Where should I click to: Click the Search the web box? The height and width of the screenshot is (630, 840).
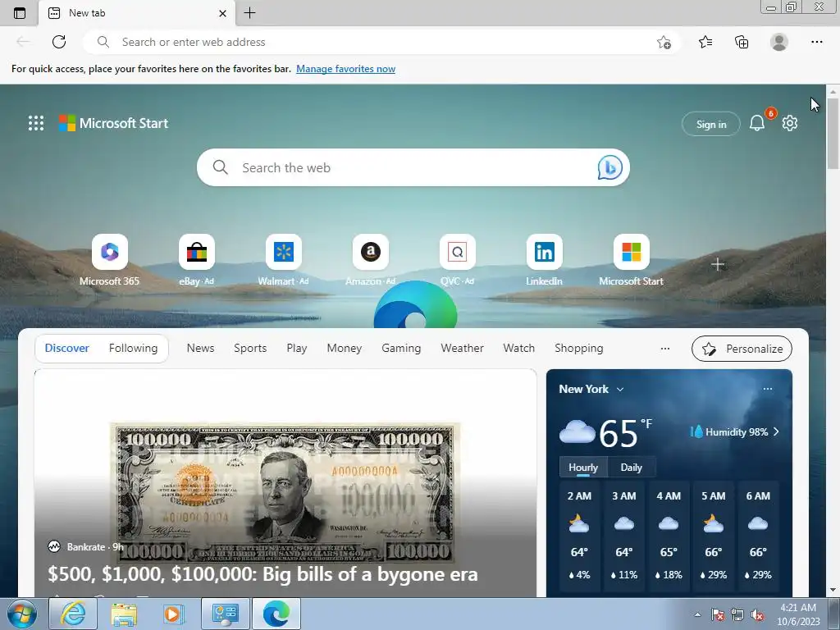[413, 167]
